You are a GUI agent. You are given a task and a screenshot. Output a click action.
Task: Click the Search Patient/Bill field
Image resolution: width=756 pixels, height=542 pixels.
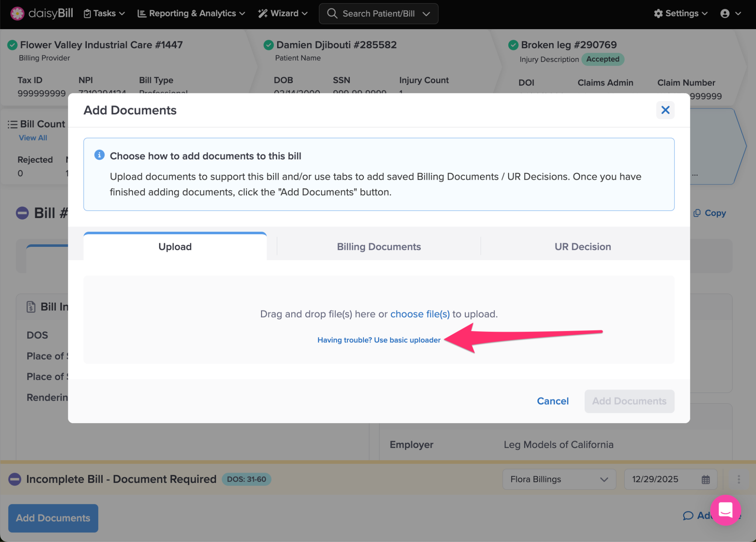[378, 14]
